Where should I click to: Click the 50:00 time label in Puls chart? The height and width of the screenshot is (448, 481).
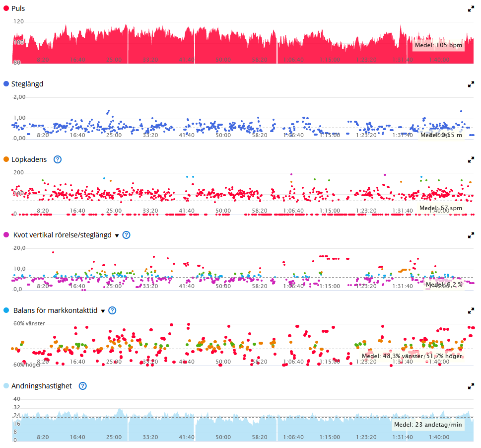coord(223,60)
